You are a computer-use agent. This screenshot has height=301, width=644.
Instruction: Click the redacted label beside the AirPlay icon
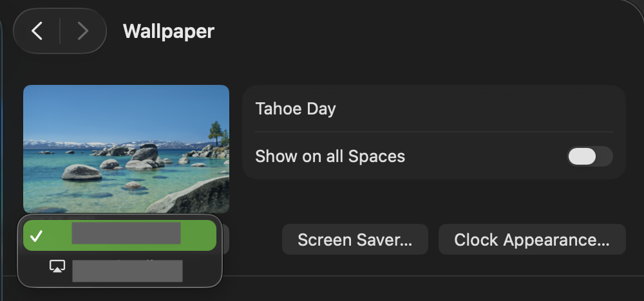127,271
